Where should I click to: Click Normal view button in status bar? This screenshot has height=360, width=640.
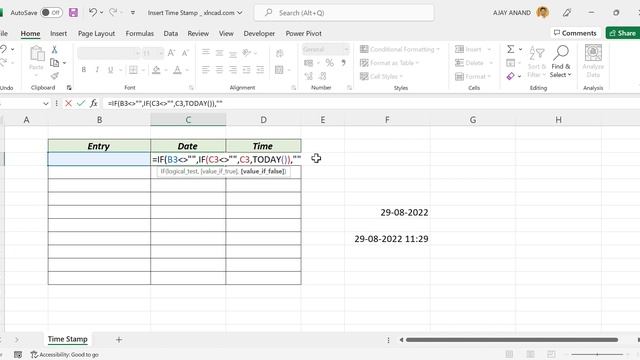509,354
